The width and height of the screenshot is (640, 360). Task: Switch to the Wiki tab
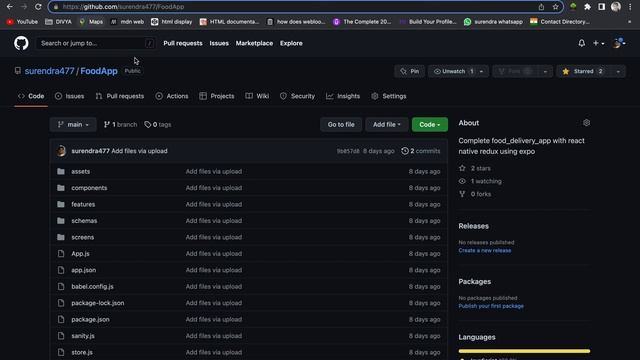pos(257,96)
